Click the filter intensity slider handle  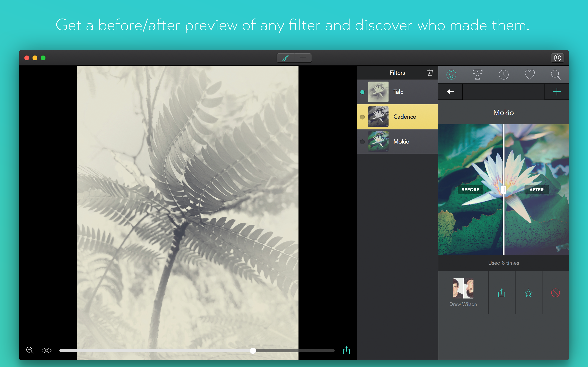(x=253, y=351)
